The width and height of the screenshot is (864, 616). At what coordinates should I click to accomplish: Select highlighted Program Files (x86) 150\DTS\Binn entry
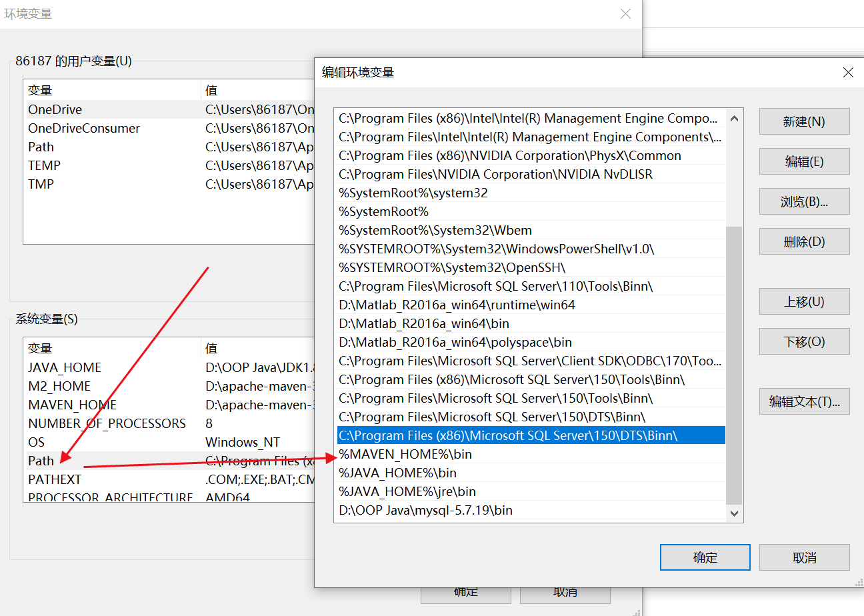[531, 435]
